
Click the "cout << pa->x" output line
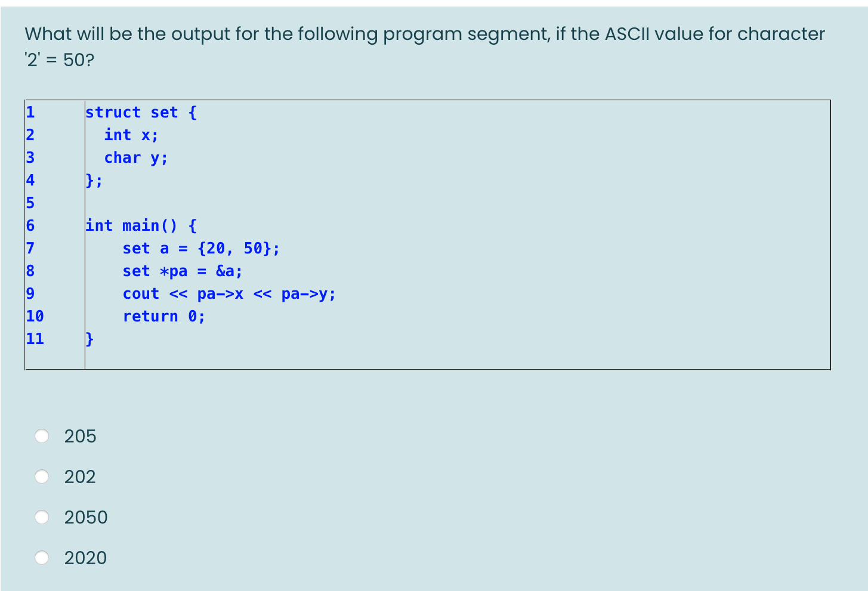tap(229, 293)
